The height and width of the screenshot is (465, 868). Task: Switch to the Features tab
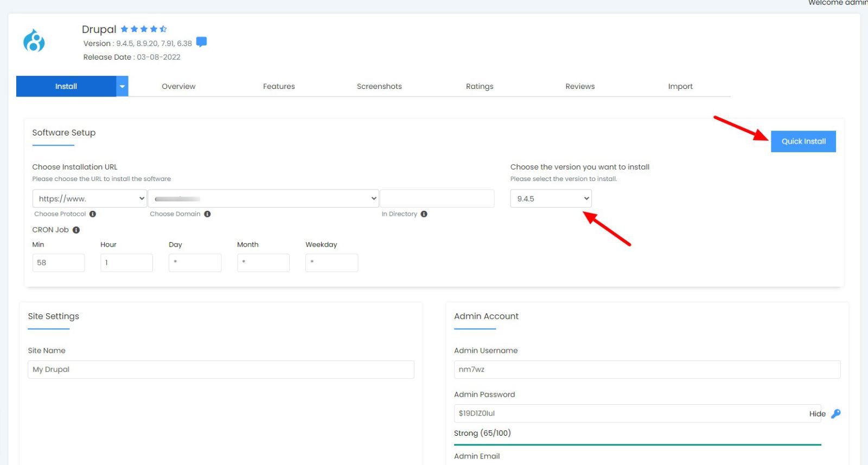[279, 86]
